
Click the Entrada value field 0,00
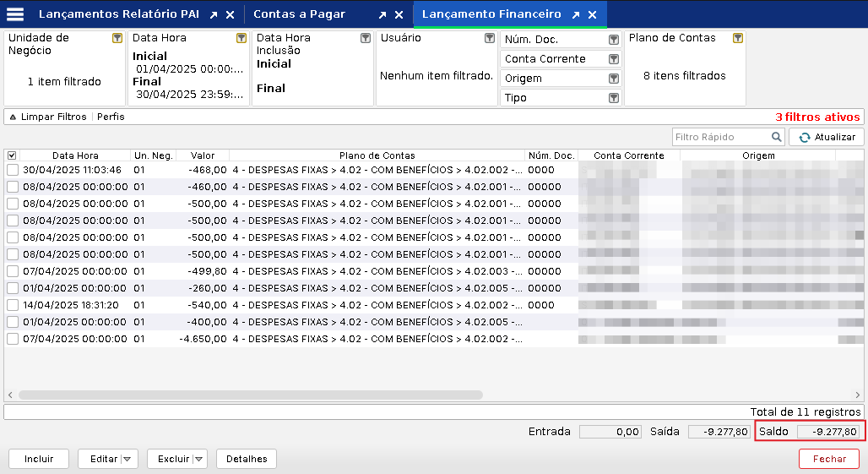[x=610, y=432]
